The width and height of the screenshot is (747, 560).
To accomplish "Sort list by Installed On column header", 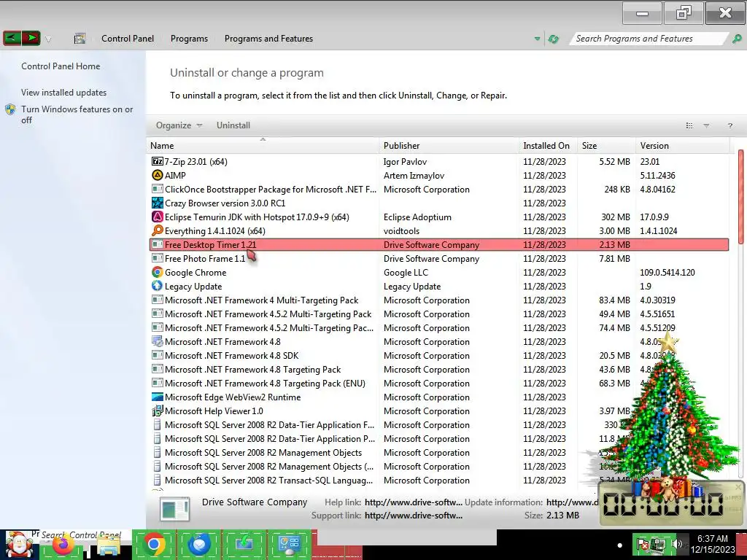I will [x=549, y=146].
